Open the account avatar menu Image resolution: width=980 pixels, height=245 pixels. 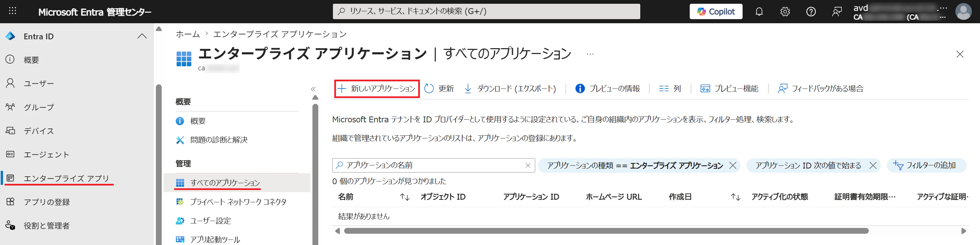coord(963,11)
